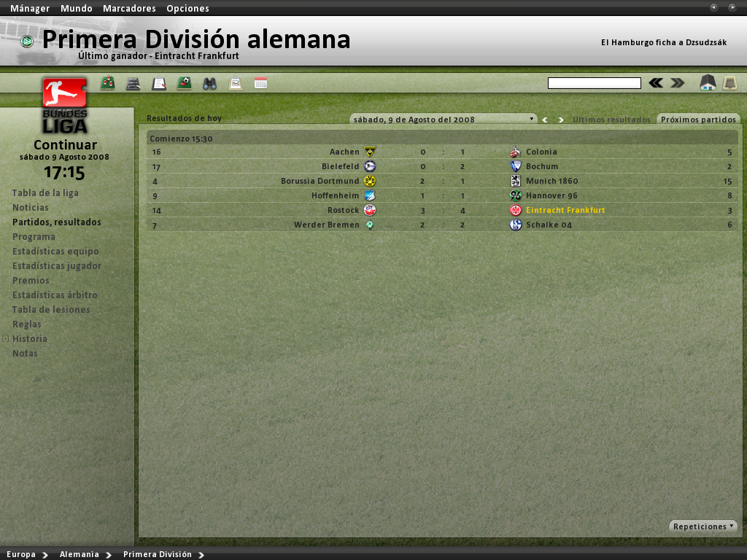
Task: Open the Repeticiones dropdown
Action: (703, 526)
